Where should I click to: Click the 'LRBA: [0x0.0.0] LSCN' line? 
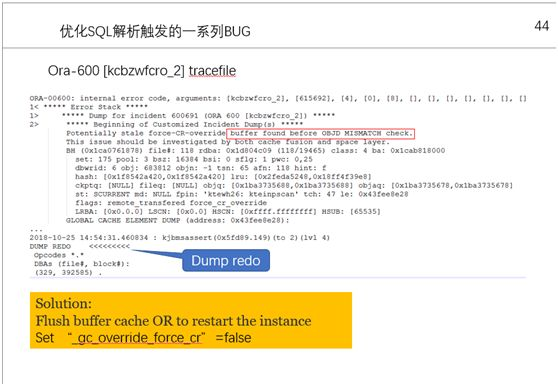(228, 211)
